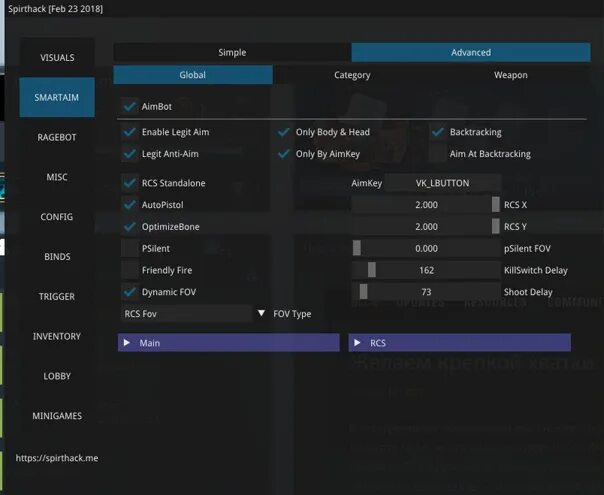Uncheck the AutoPistol option

point(130,205)
